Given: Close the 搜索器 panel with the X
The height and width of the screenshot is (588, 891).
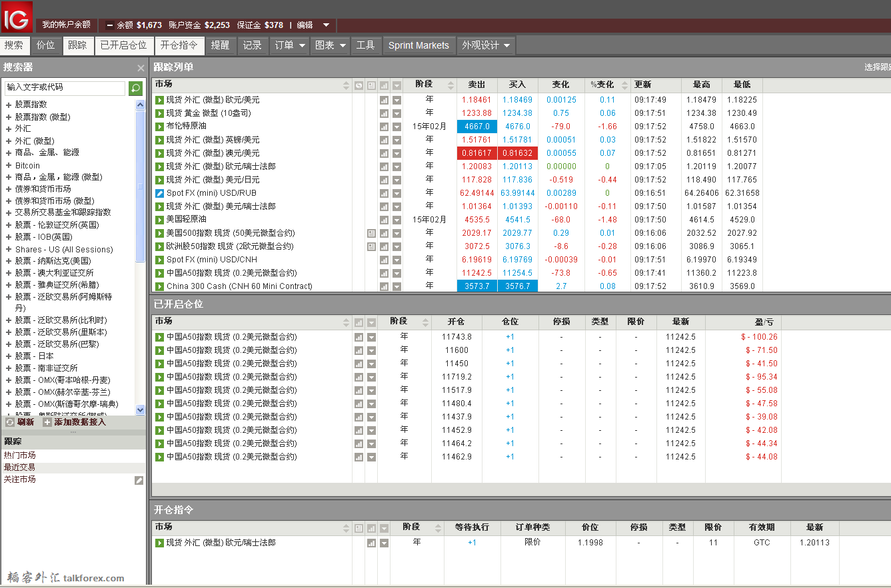Looking at the screenshot, I should 141,68.
